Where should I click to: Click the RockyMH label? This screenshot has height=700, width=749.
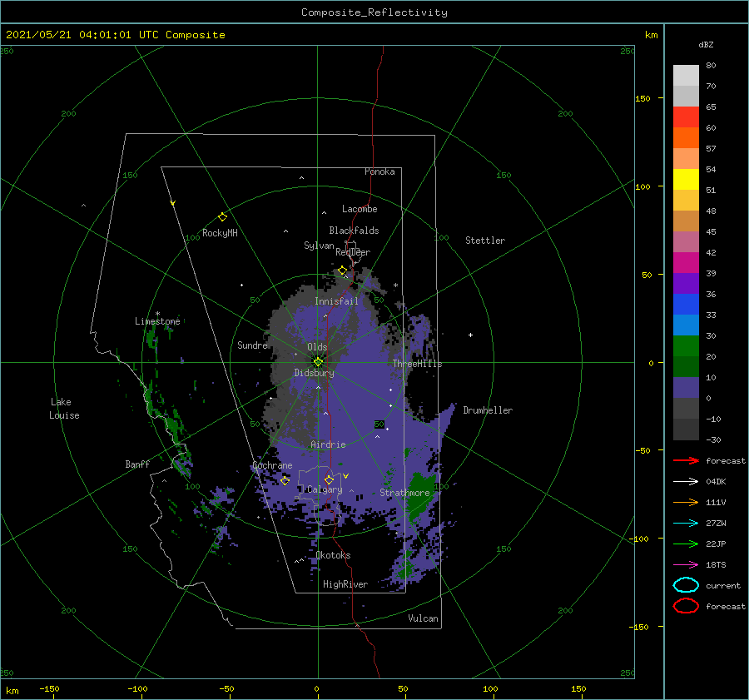(x=220, y=233)
